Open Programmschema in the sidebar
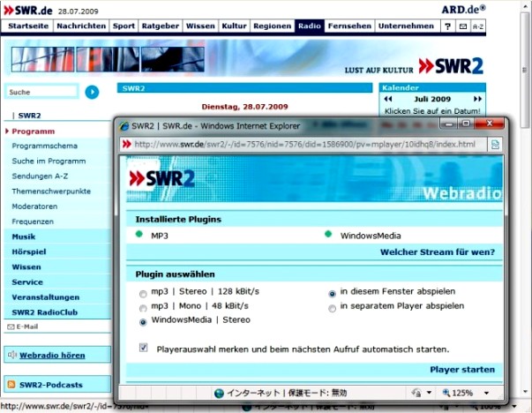This screenshot has width=532, height=413. point(44,146)
